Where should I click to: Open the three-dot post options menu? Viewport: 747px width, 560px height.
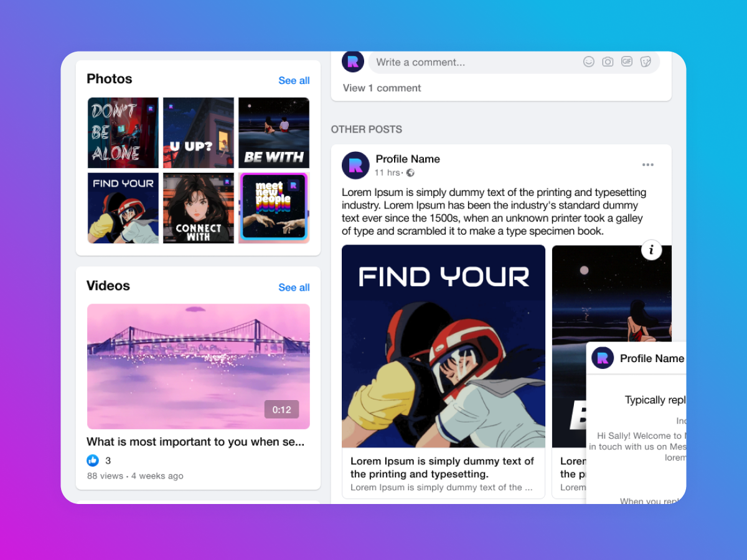[x=648, y=165]
